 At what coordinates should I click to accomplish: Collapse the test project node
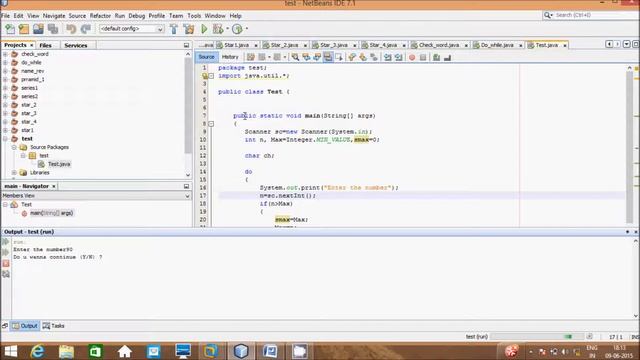(x=5, y=139)
